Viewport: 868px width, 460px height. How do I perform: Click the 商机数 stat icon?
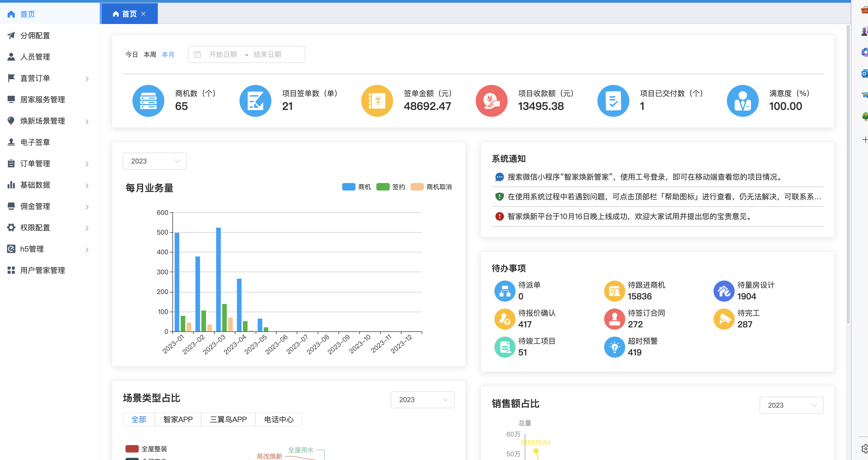point(148,101)
